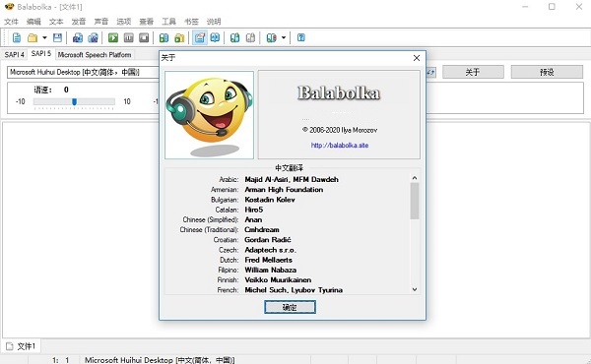Click the 'Gordan Radić' entry
591x364 pixels.
coord(268,240)
